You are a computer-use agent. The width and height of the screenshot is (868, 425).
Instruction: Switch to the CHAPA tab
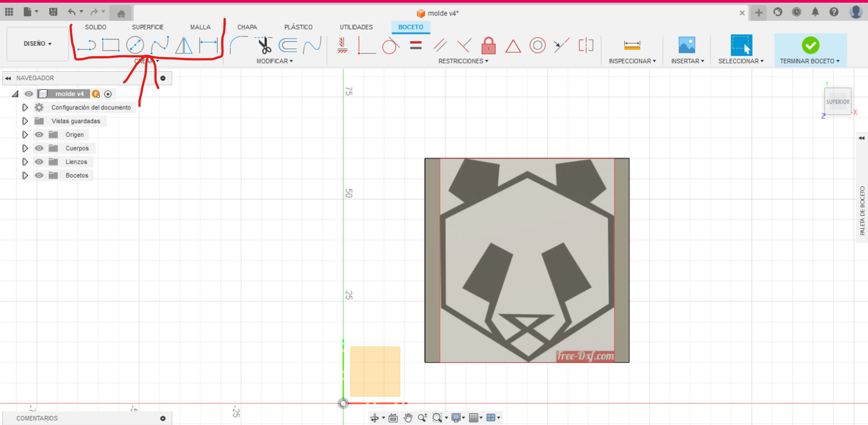coord(247,27)
